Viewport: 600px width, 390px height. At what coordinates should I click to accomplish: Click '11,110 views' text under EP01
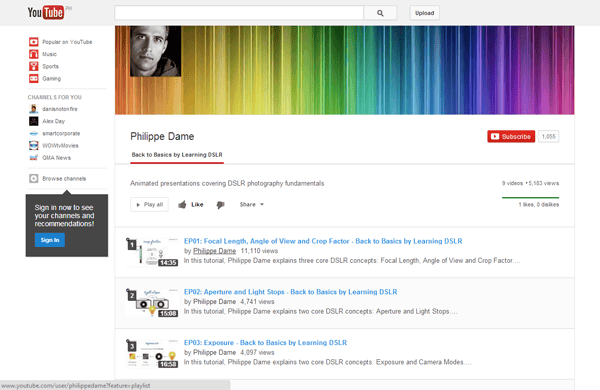coord(259,251)
